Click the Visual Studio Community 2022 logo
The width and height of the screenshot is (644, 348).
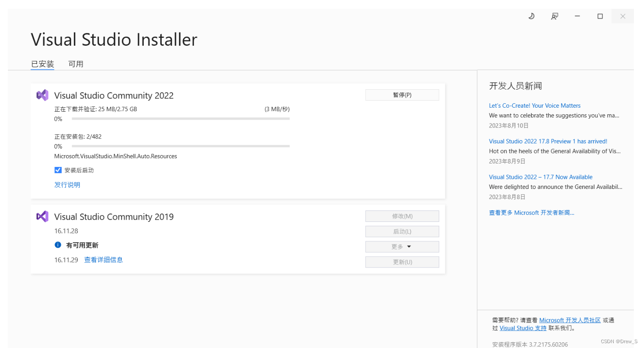pyautogui.click(x=42, y=95)
